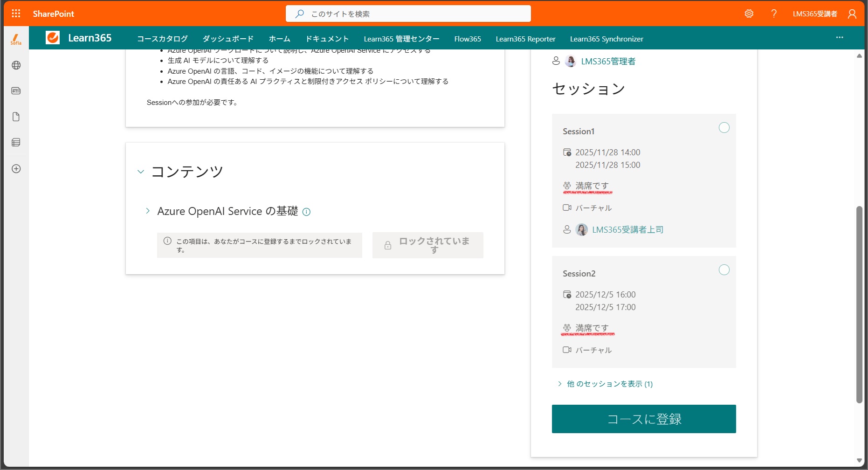The height and width of the screenshot is (470, 868).
Task: Open the ダッシュボード menu
Action: tap(228, 39)
